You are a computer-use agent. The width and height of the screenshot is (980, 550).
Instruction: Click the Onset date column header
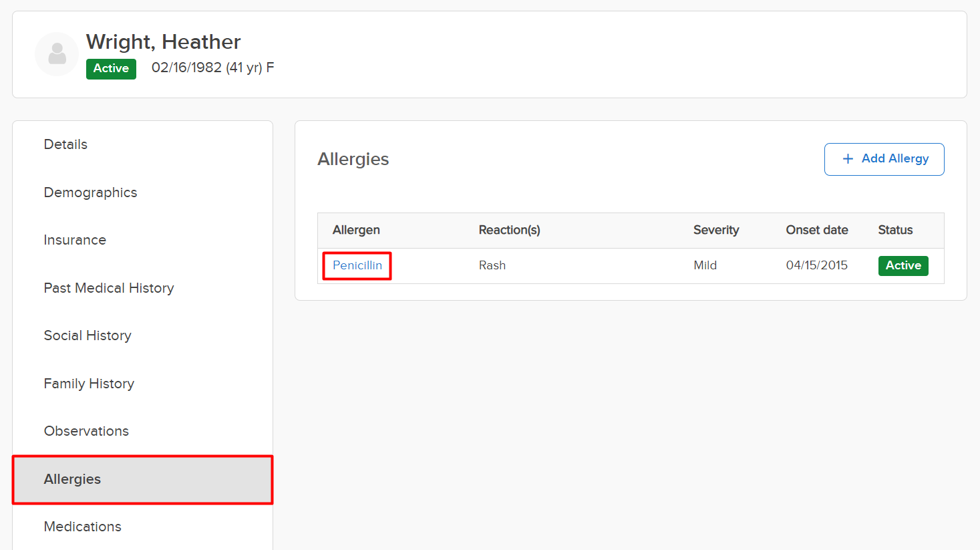click(816, 230)
